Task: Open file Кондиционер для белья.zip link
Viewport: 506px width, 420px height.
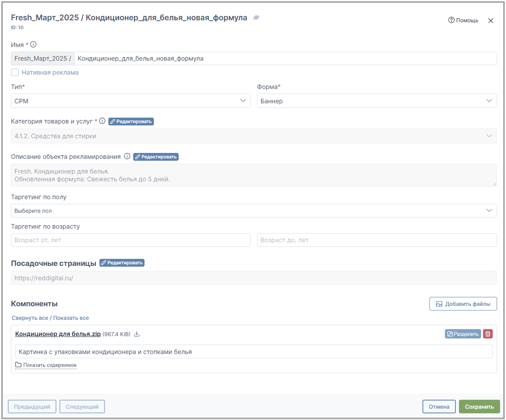Action: 58,334
